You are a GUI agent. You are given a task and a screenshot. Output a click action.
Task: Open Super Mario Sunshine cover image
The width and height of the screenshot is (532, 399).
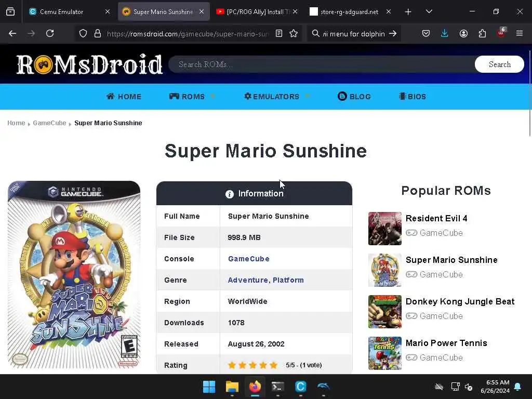click(74, 275)
